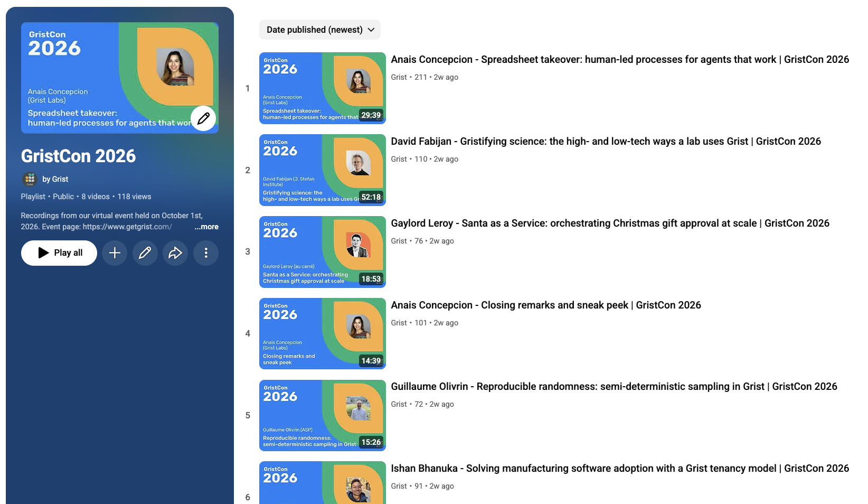Click Grist channel under Spreadsheet takeover video
The image size is (868, 504).
click(x=399, y=77)
